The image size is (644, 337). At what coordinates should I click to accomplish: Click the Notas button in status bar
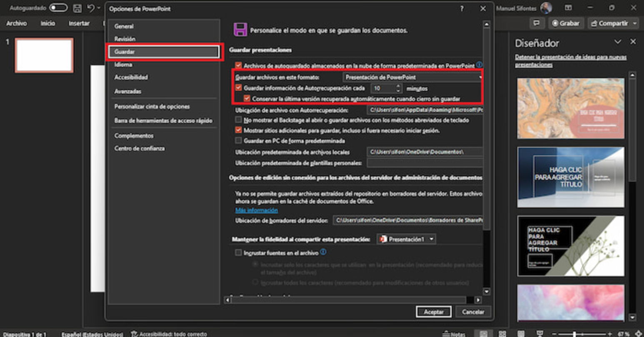454,334
